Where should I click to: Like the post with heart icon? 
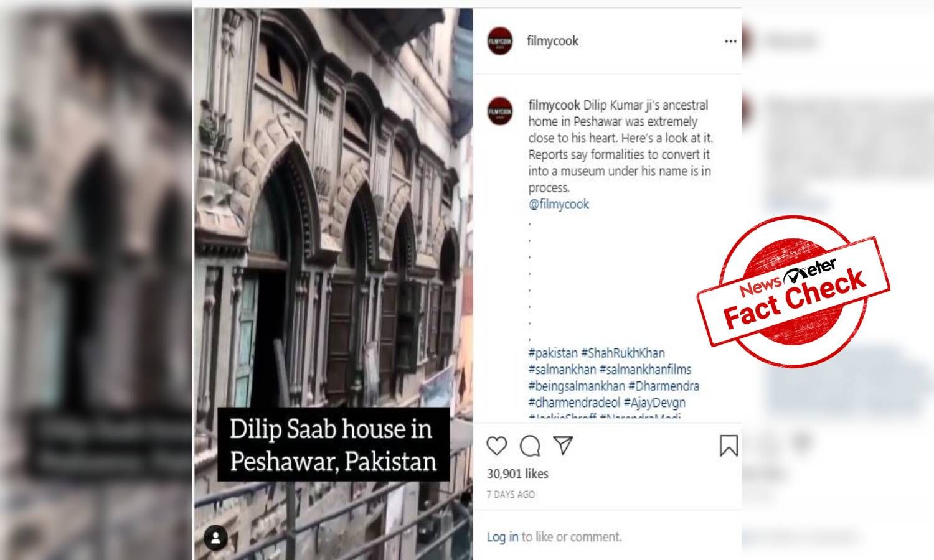[x=496, y=446]
